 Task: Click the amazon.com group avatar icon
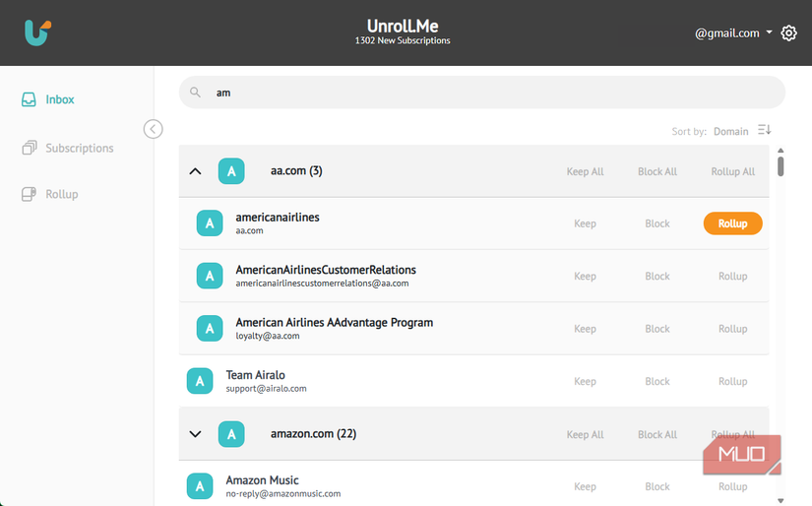click(231, 434)
